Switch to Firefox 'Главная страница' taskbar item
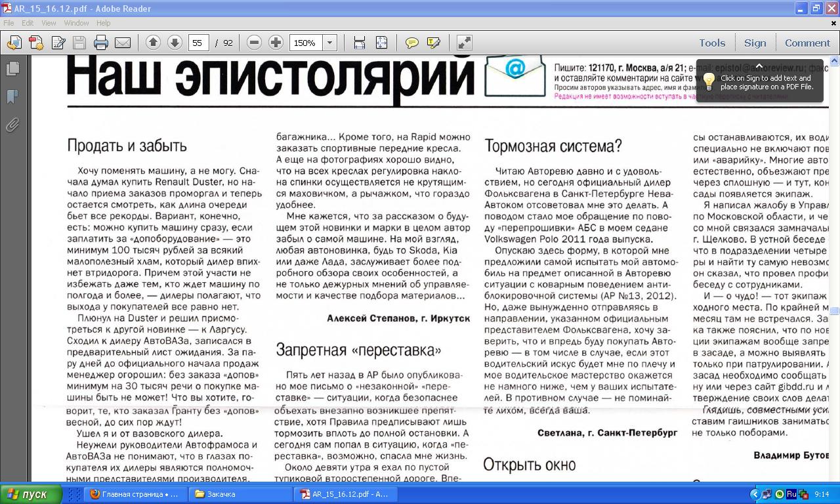This screenshot has height=504, width=840. tap(135, 494)
